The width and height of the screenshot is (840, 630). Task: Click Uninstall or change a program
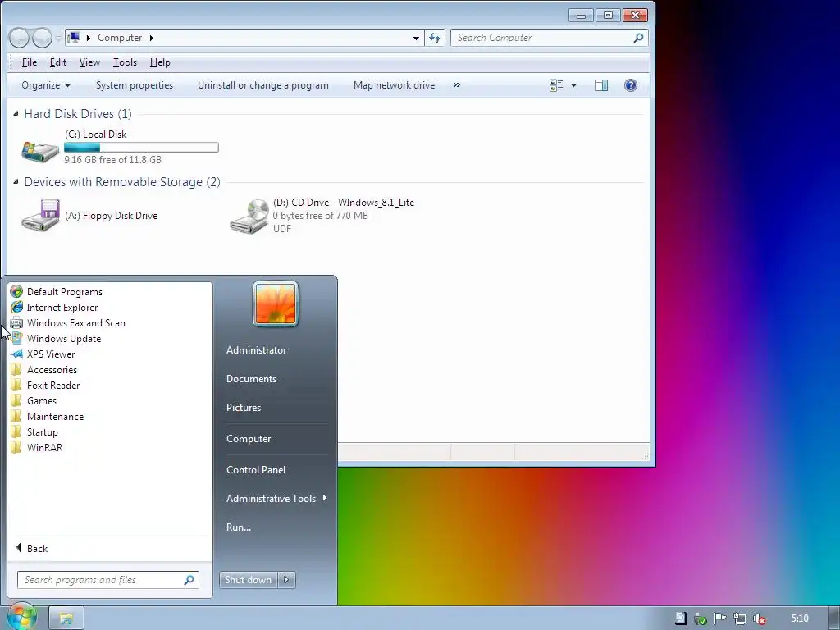pyautogui.click(x=263, y=85)
